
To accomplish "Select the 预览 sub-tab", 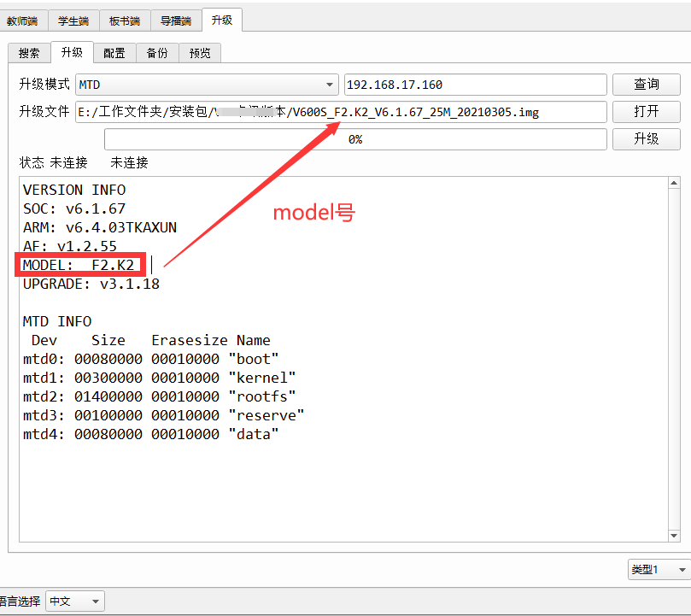I will click(x=200, y=53).
